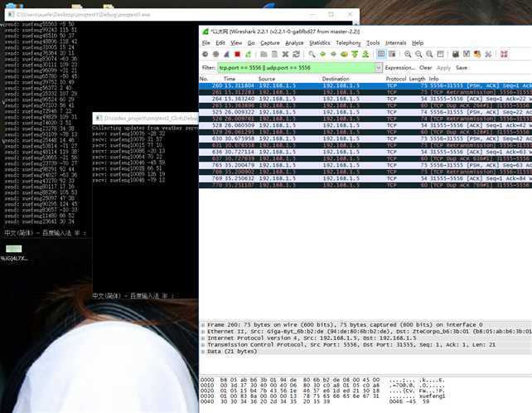The image size is (532, 413).
Task: Save the capture file from the toolbar
Action: coord(274,54)
